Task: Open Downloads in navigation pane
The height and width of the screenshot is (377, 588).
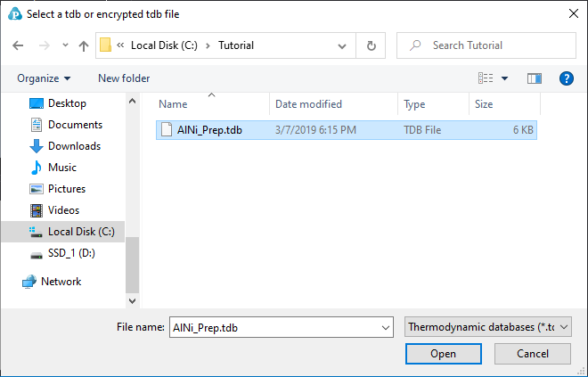Action: pyautogui.click(x=74, y=146)
